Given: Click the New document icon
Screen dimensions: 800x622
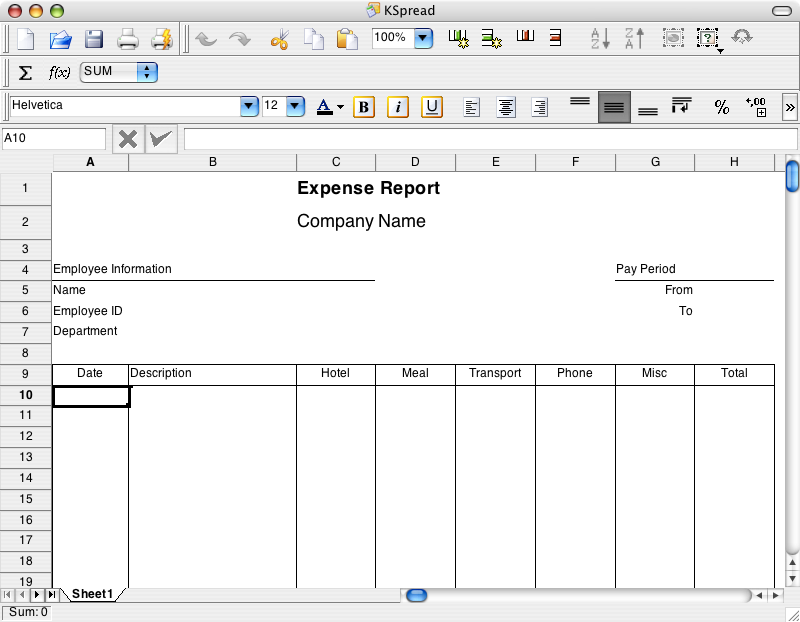Looking at the screenshot, I should [x=26, y=39].
